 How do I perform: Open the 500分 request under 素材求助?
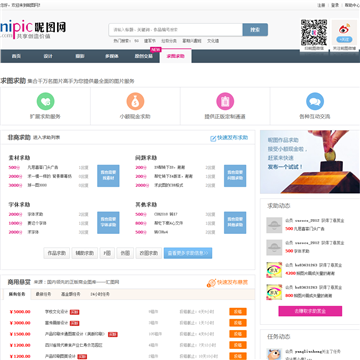(43, 167)
